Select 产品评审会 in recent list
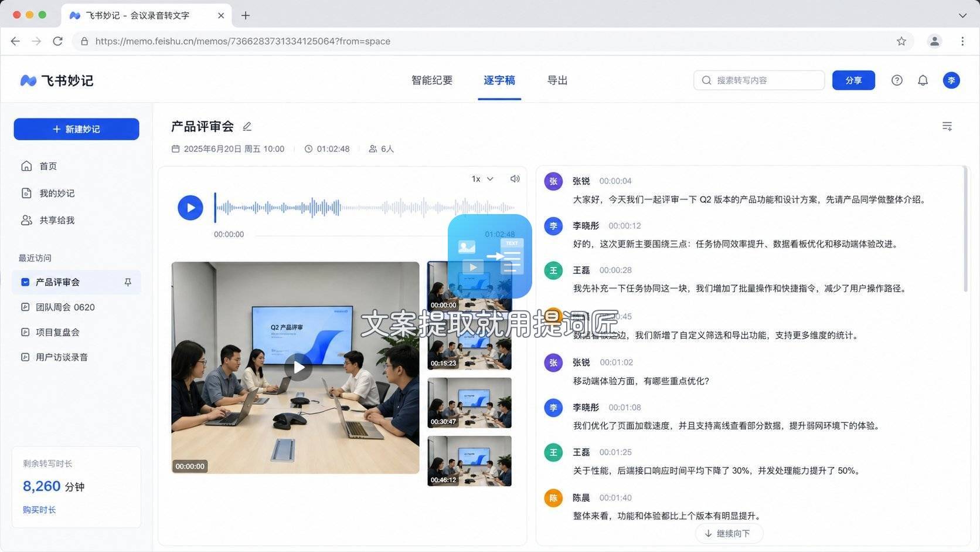Screen dimensions: 980x552 [x=76, y=282]
